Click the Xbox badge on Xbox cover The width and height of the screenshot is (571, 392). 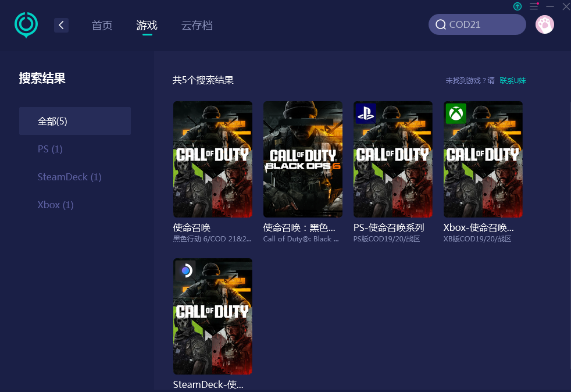click(456, 113)
